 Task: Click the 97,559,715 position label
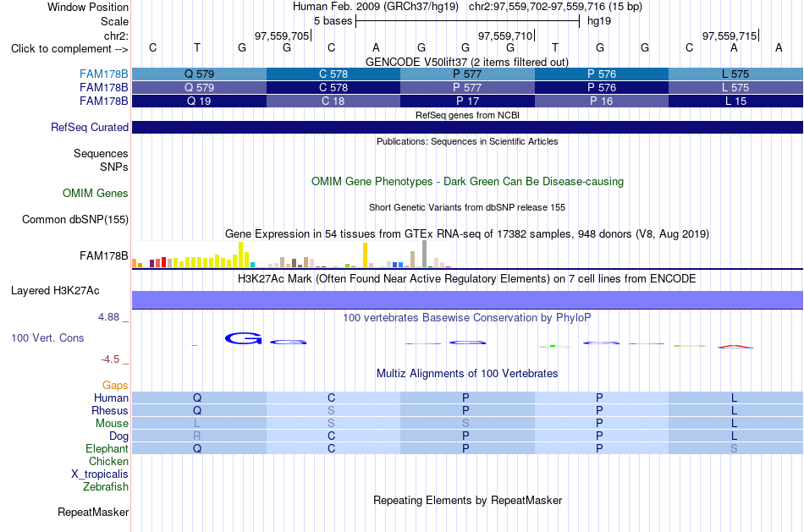730,36
